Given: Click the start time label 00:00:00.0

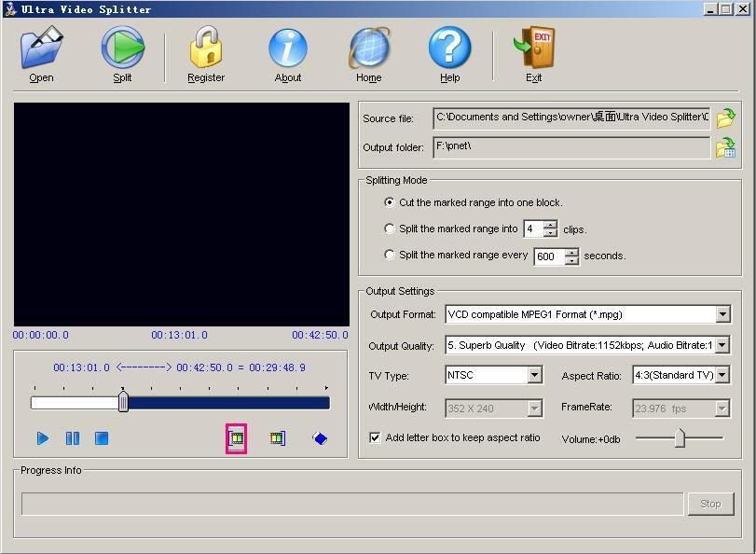Looking at the screenshot, I should coord(41,335).
